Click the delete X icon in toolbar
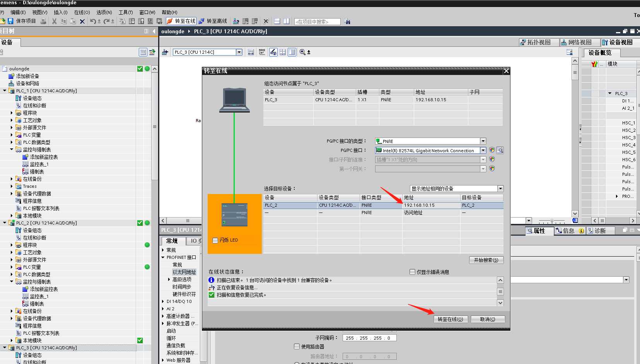The height and width of the screenshot is (364, 640). pyautogui.click(x=82, y=21)
